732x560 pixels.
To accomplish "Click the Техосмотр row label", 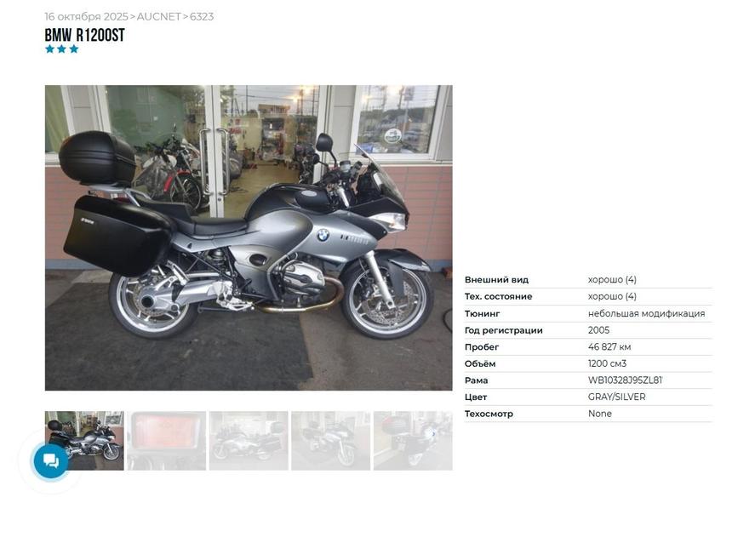I will [489, 414].
